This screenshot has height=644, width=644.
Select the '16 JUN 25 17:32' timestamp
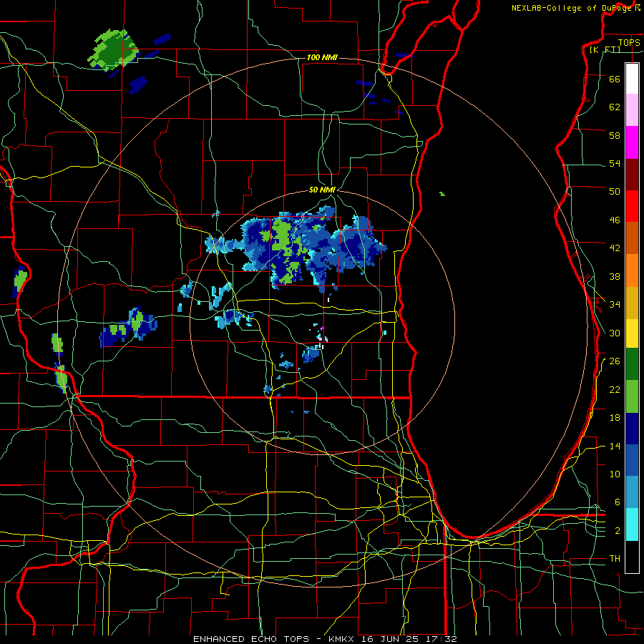409,639
